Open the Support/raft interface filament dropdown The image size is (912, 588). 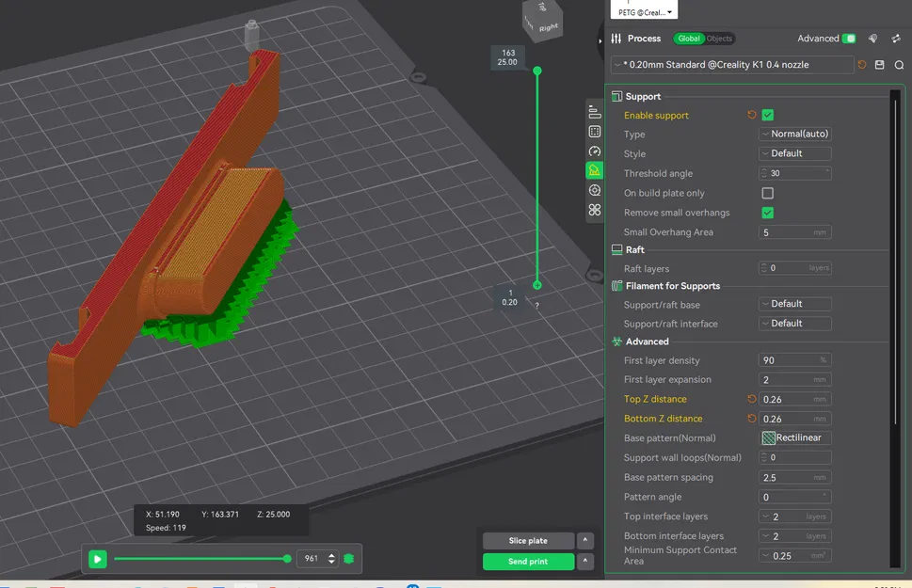[794, 324]
